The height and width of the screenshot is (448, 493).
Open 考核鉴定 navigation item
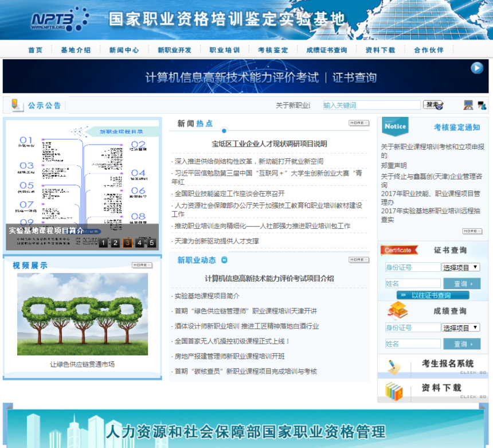273,50
